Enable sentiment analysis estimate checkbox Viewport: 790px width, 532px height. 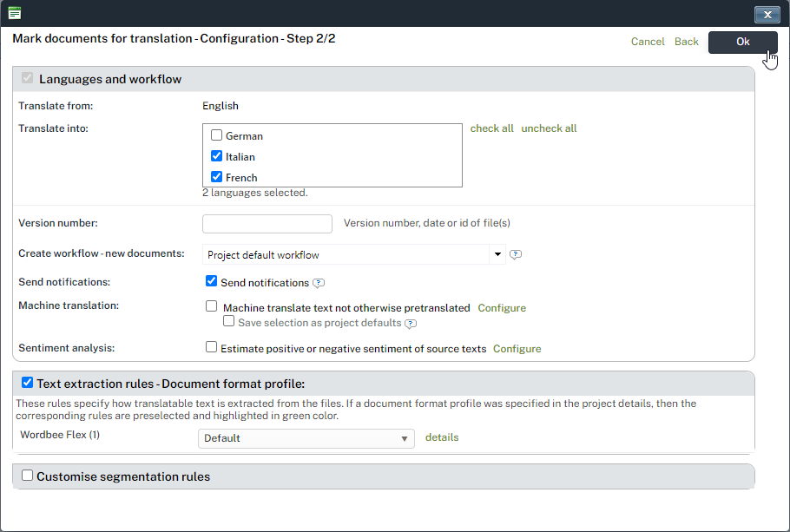(211, 347)
